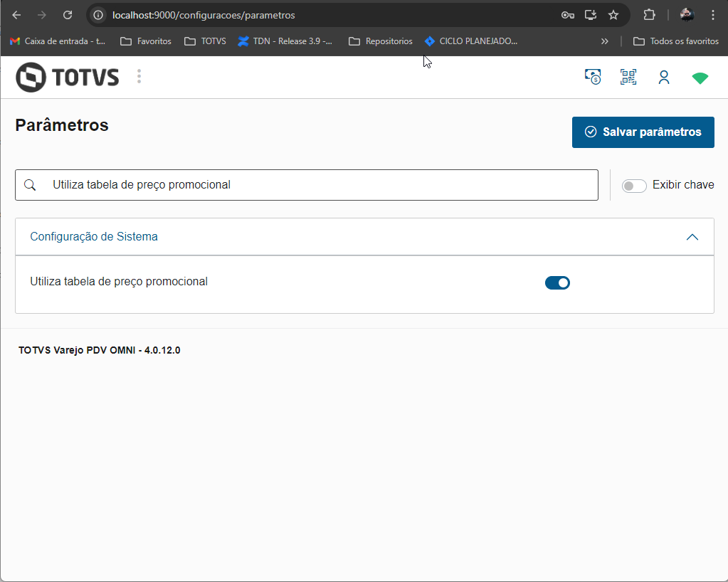Open TDN - Release 3.9 bookmark
Screen dimensions: 728x582
point(285,41)
